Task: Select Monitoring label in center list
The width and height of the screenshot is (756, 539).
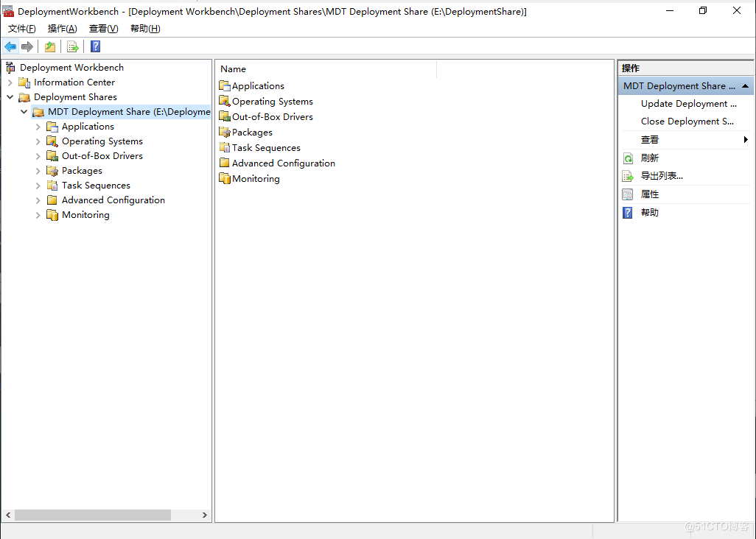Action: [256, 179]
